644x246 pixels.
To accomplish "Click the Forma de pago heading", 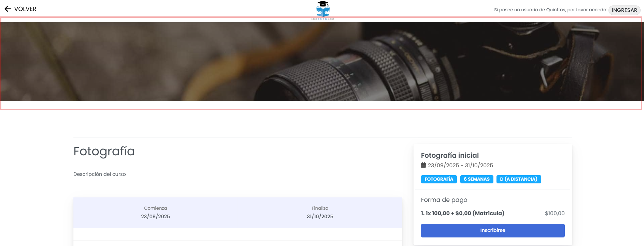I will [x=444, y=200].
